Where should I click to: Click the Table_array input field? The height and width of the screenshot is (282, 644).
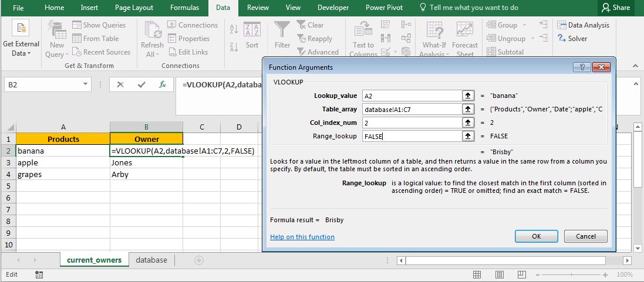[412, 109]
